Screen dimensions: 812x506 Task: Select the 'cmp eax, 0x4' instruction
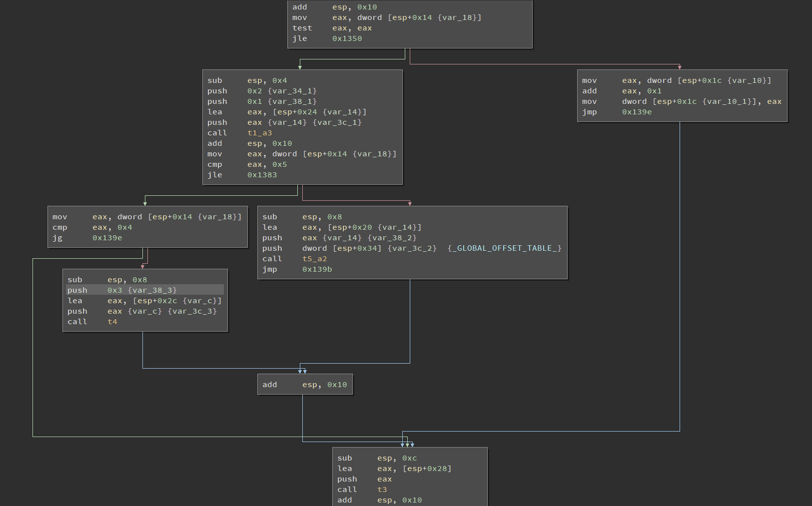[92, 227]
